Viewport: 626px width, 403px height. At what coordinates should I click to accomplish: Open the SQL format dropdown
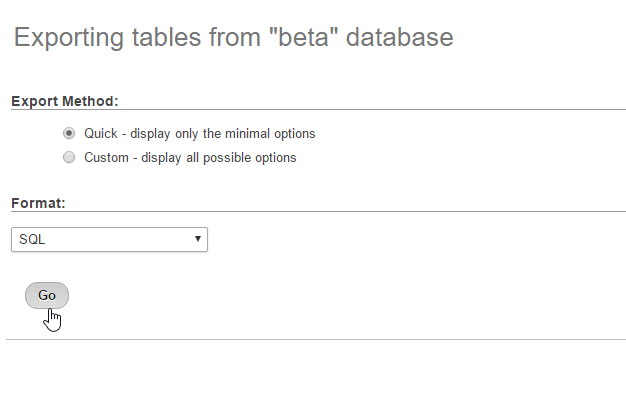click(x=109, y=239)
